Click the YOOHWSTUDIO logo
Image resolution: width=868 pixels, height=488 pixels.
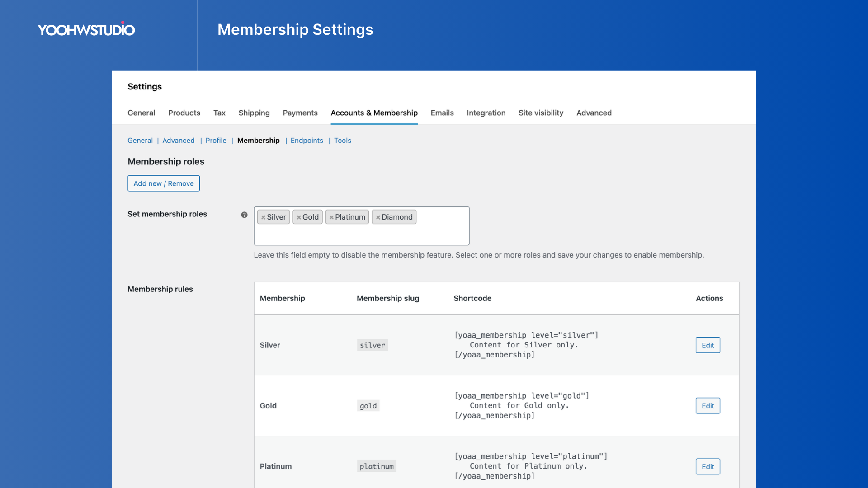pyautogui.click(x=86, y=30)
